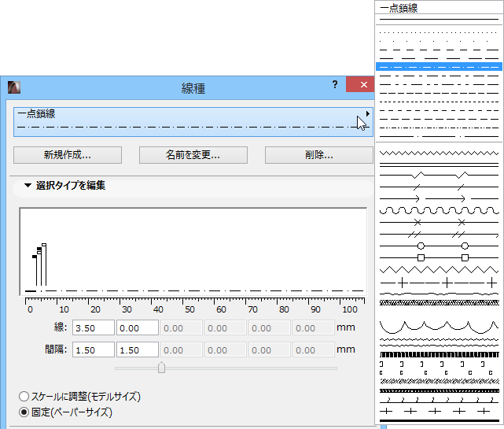
Task: Select the break-line symbol line type
Action: click(x=439, y=175)
